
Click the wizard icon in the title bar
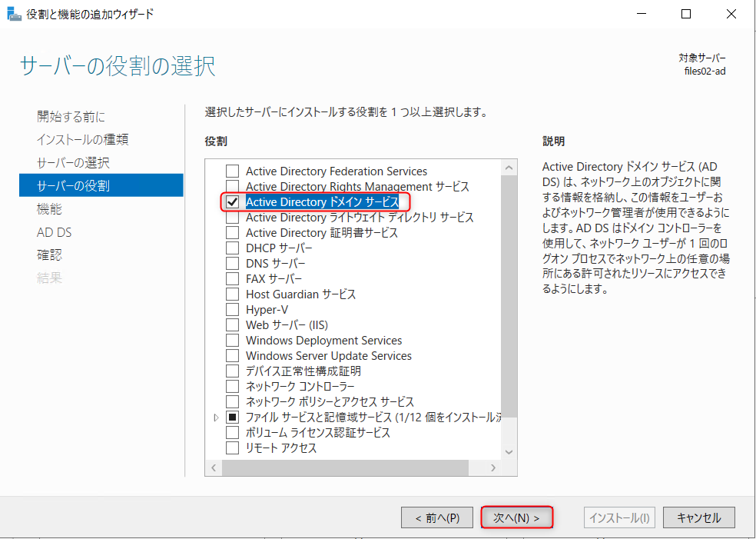14,14
